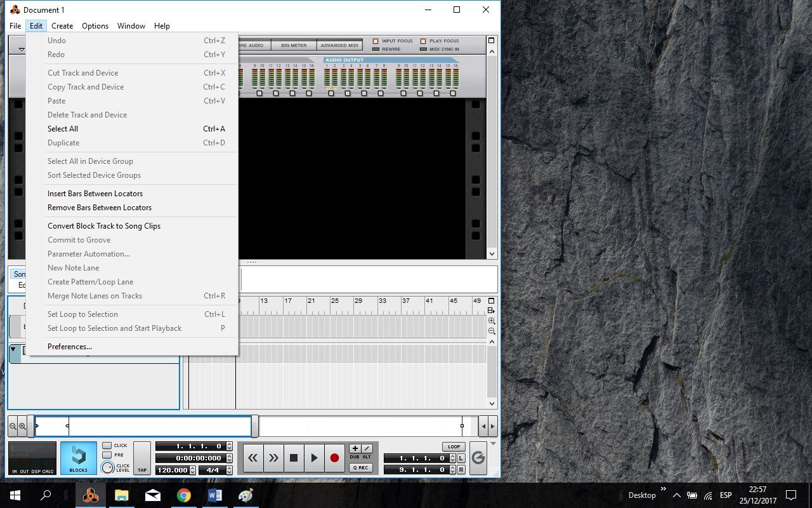The height and width of the screenshot is (508, 812).
Task: Click the right handle of song navigator
Action: [254, 426]
